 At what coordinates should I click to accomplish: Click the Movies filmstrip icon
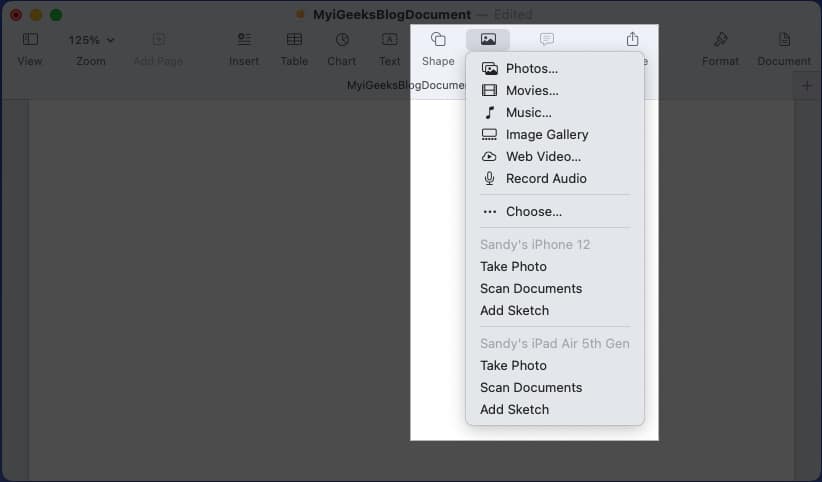[x=490, y=91]
